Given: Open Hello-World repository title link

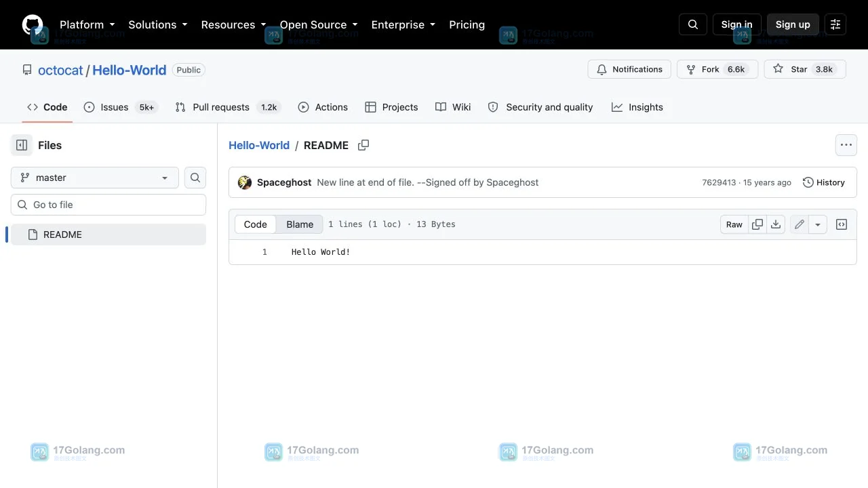Looking at the screenshot, I should (x=129, y=70).
